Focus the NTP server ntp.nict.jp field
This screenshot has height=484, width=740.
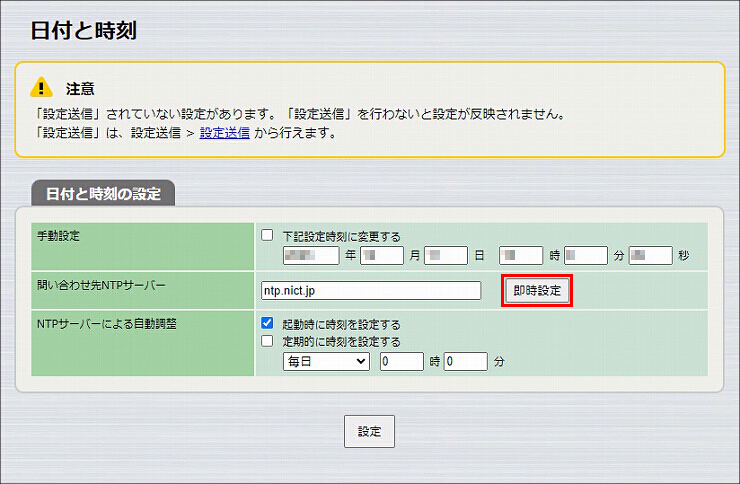pos(371,291)
